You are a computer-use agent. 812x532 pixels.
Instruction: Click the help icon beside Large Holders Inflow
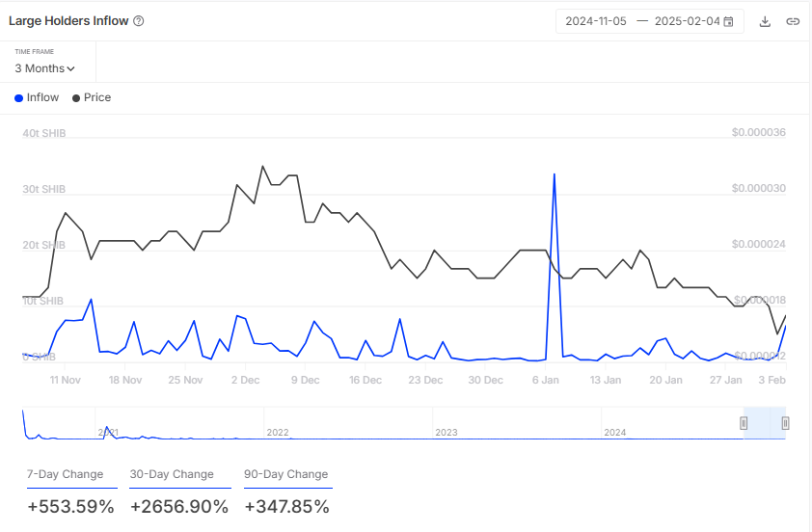[139, 21]
